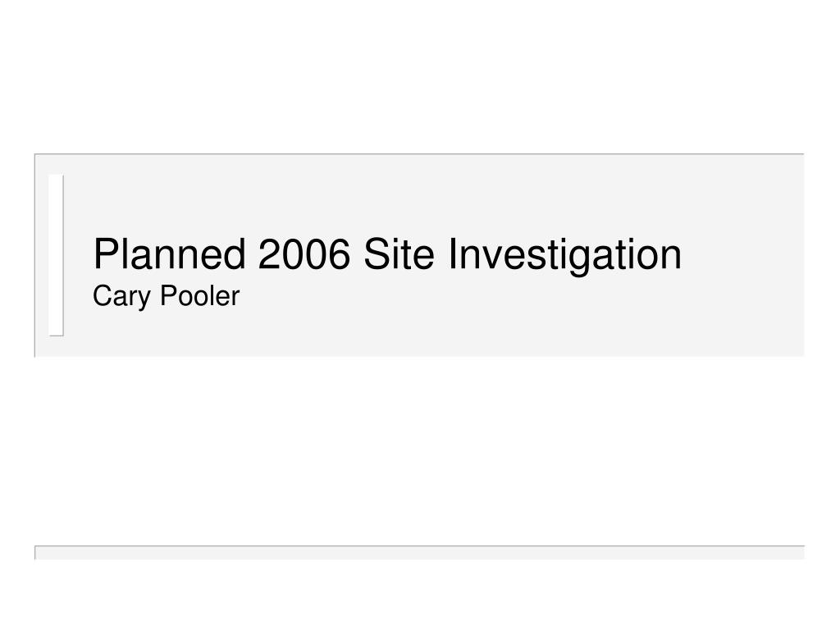840x630 pixels.
Task: Click the letter 'P' starting 'Planned'
Action: coord(104,254)
